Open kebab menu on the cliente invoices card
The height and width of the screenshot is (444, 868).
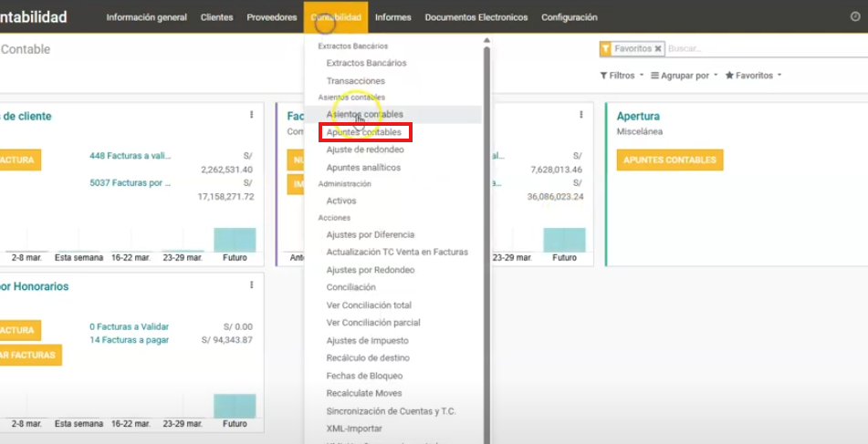point(252,115)
